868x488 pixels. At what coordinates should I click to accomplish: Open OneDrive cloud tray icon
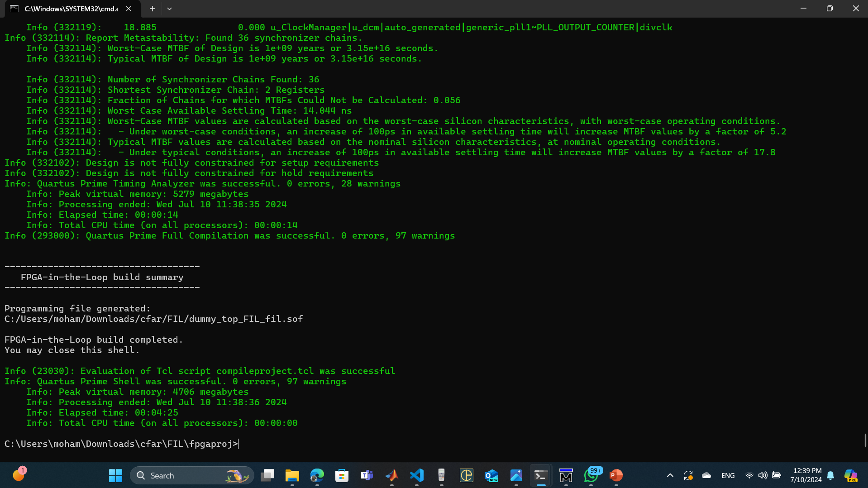coord(706,475)
